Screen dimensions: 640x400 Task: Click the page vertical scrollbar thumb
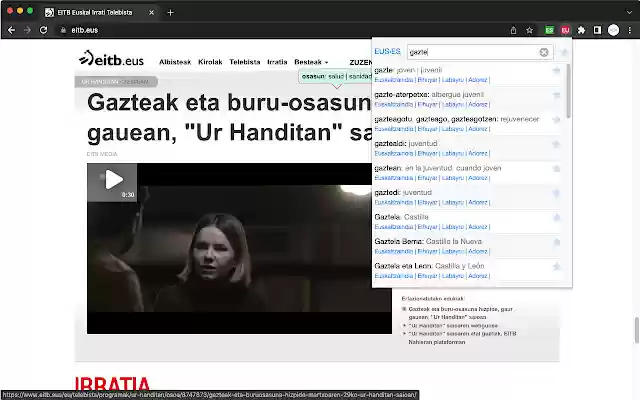pyautogui.click(x=636, y=330)
